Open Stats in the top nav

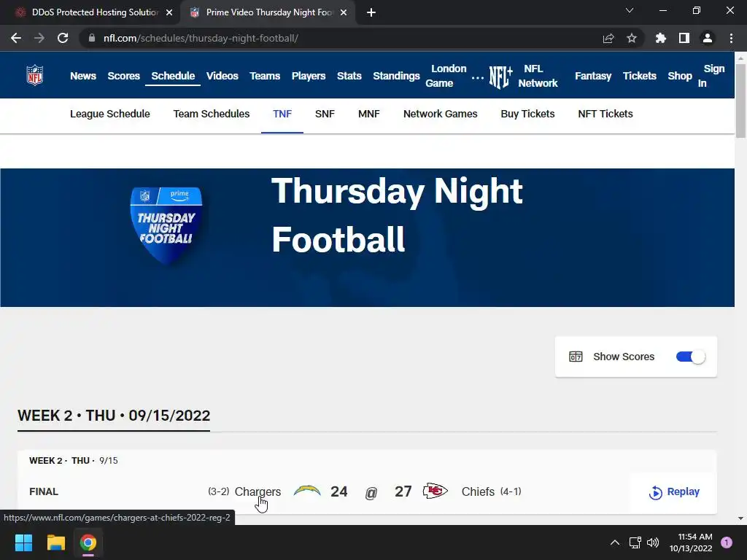349,76
